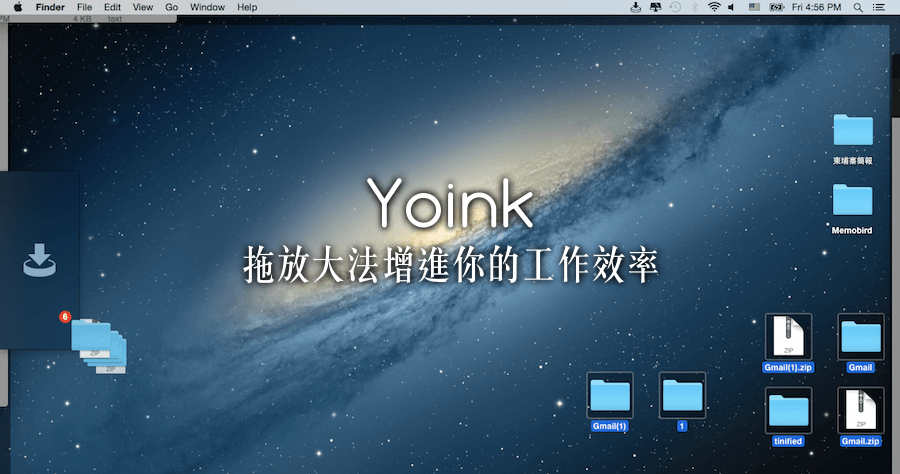
Task: Select the Gmail(1).zip file icon
Action: (788, 336)
